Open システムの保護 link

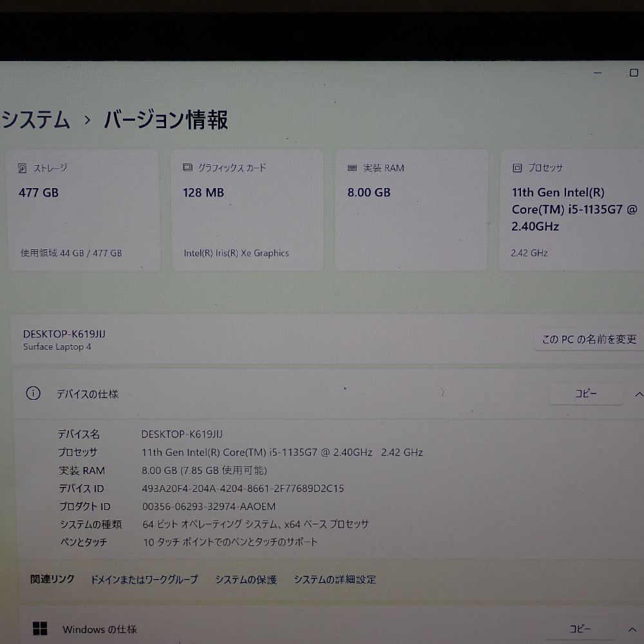(x=245, y=580)
